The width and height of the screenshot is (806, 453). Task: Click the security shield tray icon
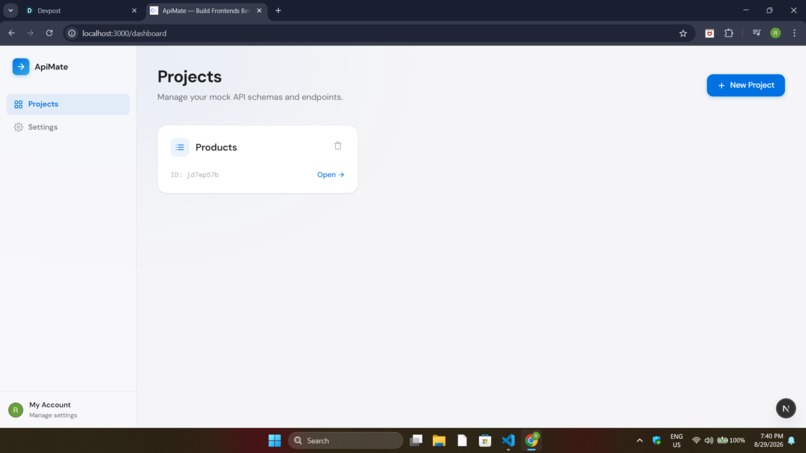pyautogui.click(x=656, y=441)
